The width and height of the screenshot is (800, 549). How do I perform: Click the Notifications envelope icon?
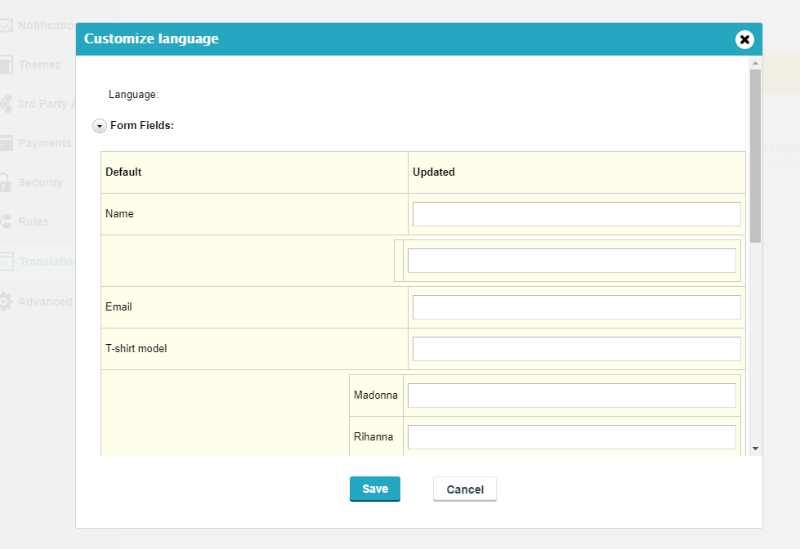click(6, 26)
